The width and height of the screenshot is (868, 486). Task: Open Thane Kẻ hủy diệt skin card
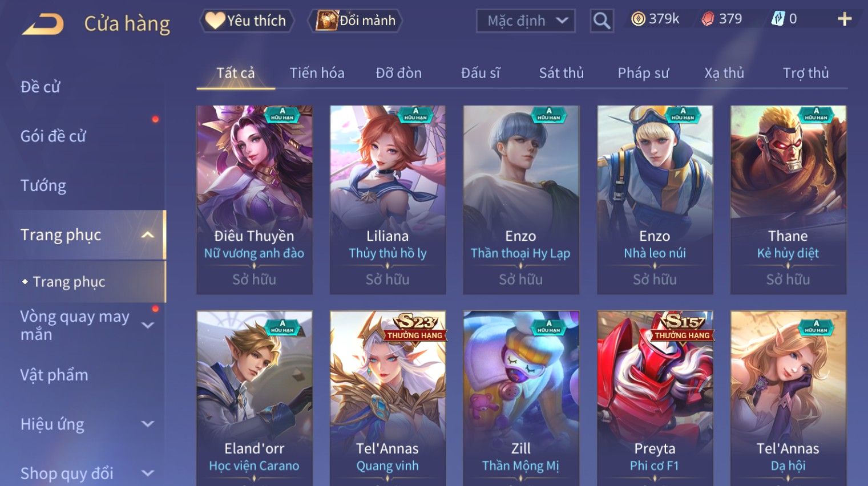[788, 200]
